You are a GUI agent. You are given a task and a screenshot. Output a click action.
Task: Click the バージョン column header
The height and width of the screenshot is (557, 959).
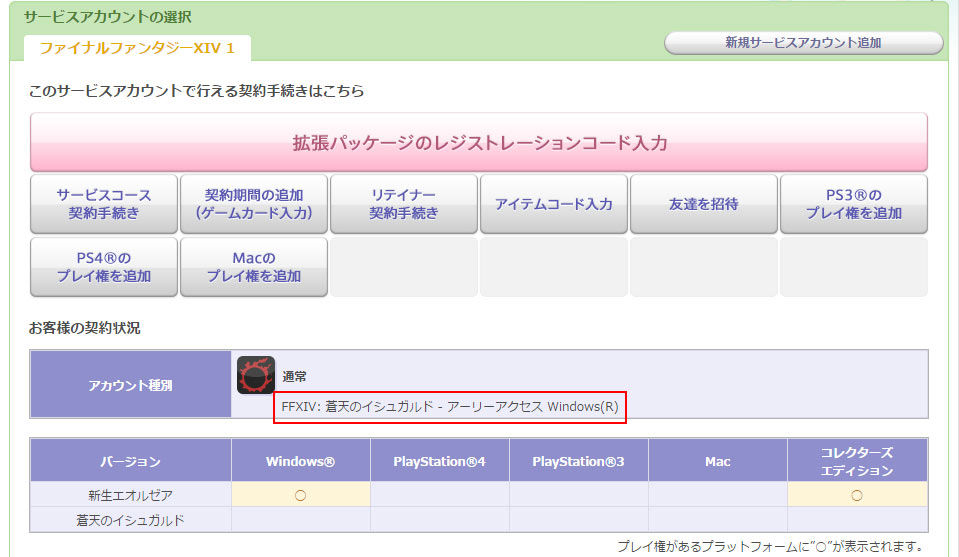pyautogui.click(x=131, y=461)
